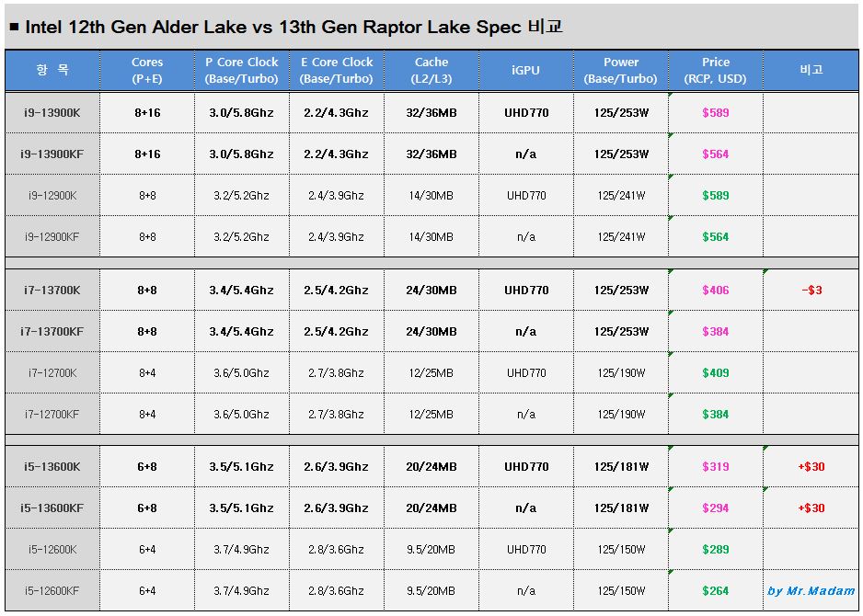Select the 8+4 cores cell of i7-12700K
This screenshot has height=616, width=863.
click(147, 372)
